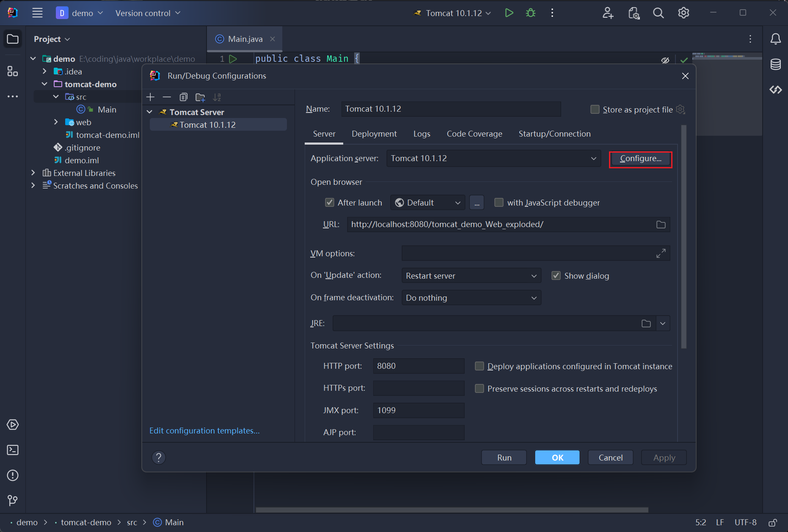This screenshot has width=788, height=532.
Task: Open the Problems tool window icon
Action: click(x=13, y=475)
